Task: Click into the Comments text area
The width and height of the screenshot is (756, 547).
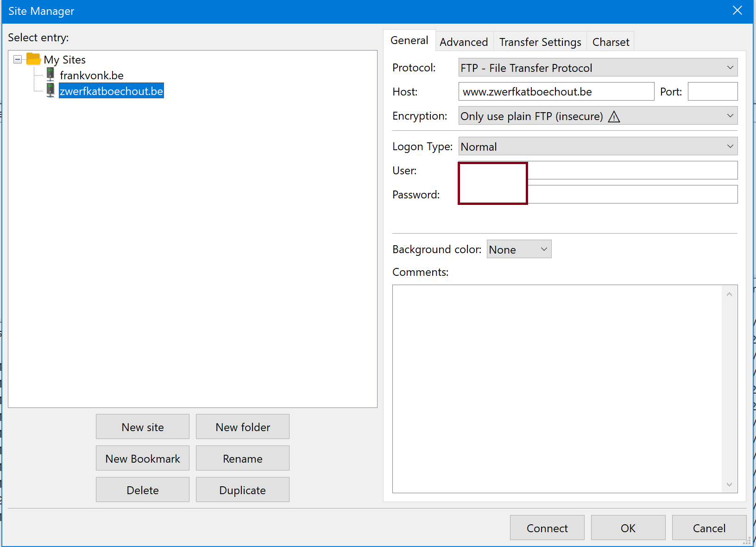Action: click(557, 389)
